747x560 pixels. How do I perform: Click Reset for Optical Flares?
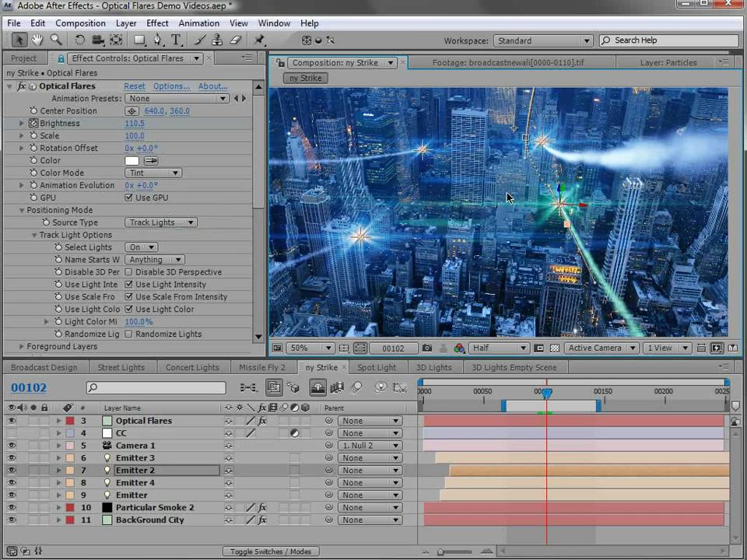click(135, 86)
